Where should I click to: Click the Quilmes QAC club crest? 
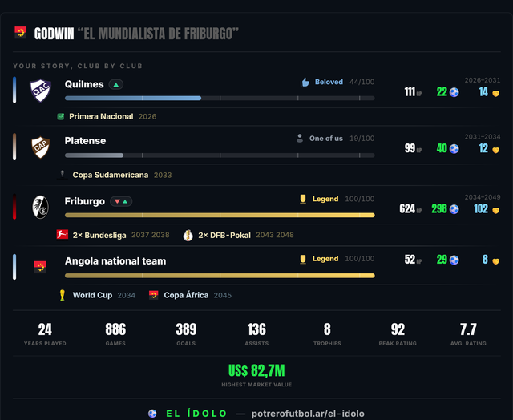tap(41, 91)
